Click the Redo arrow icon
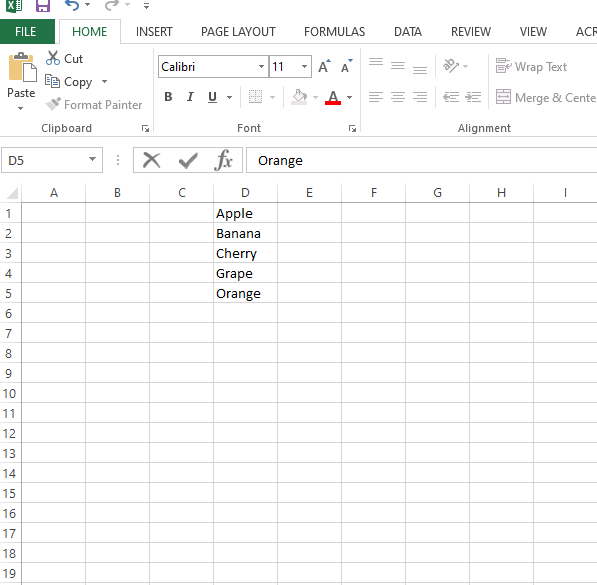The height and width of the screenshot is (585, 597). click(112, 5)
